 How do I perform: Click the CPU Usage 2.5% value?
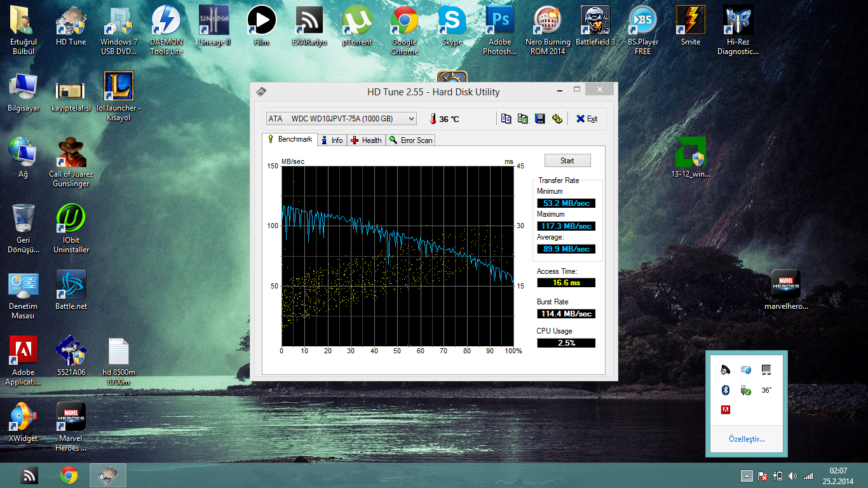(566, 343)
